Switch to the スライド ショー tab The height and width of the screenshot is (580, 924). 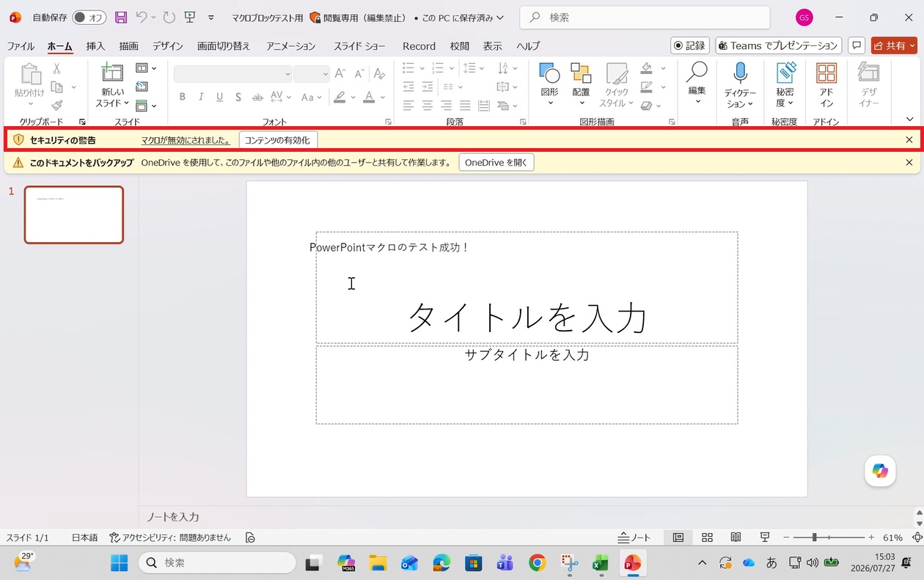click(359, 45)
